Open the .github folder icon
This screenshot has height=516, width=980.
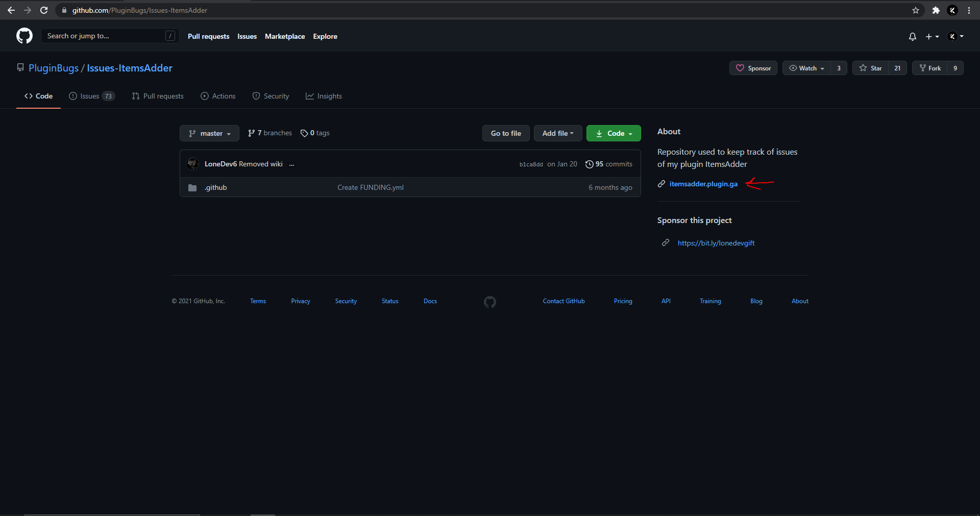[192, 187]
